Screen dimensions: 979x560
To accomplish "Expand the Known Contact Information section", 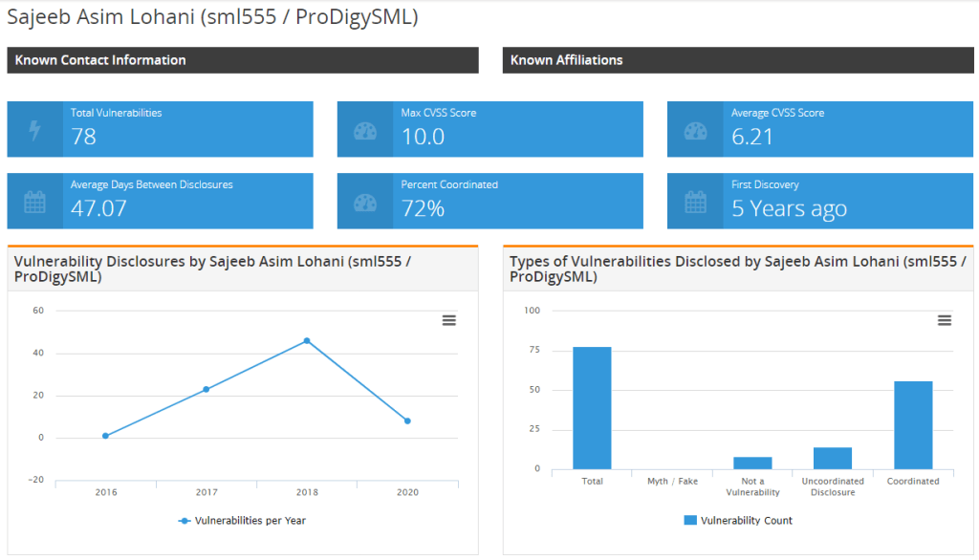I will [243, 60].
